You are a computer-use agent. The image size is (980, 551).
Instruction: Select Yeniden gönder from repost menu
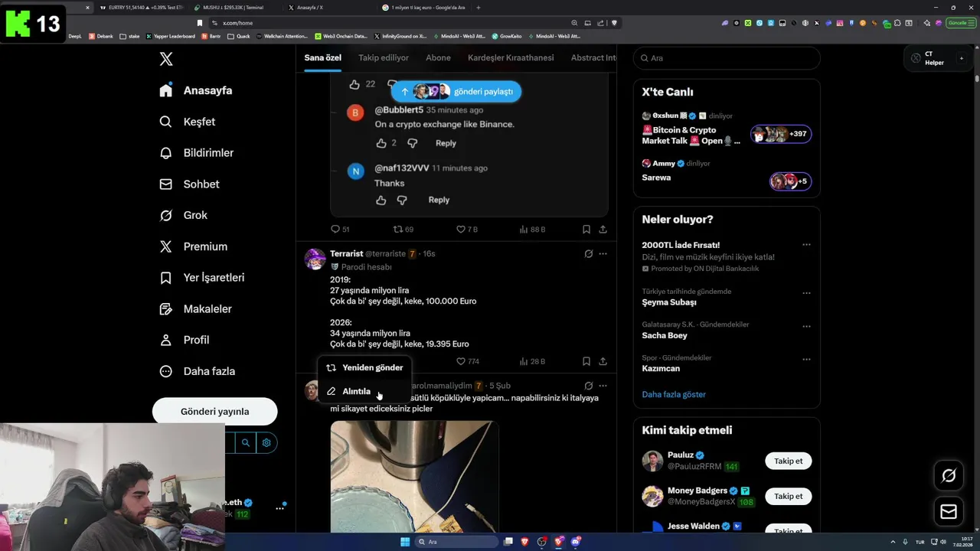click(x=364, y=367)
